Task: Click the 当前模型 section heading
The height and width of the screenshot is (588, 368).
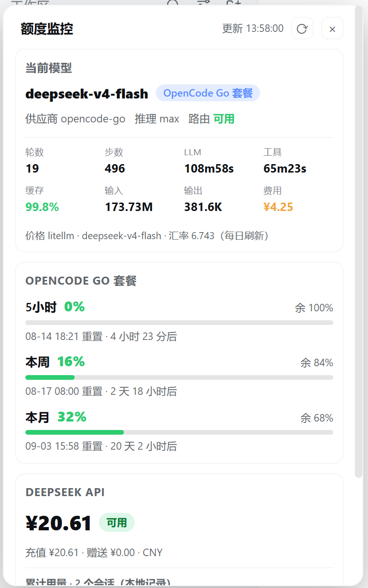Action: [x=49, y=68]
